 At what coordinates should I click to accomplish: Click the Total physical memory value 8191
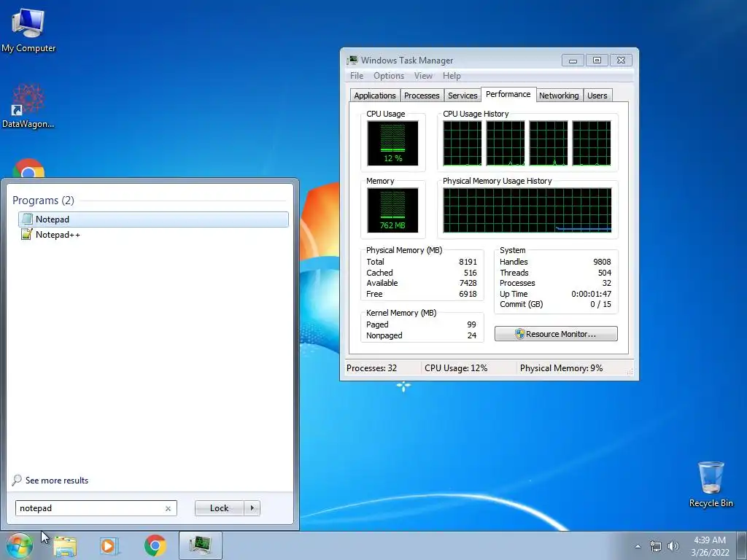coord(468,262)
